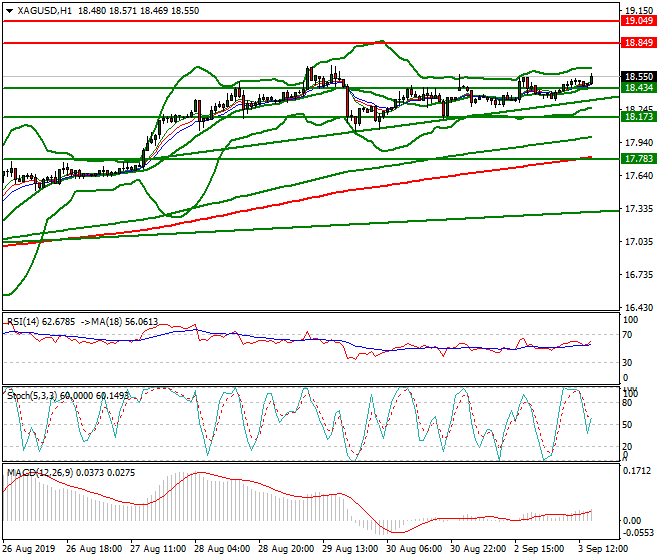Select the 27 Aug 11:00 time label
This screenshot has width=660, height=560.
pyautogui.click(x=158, y=549)
